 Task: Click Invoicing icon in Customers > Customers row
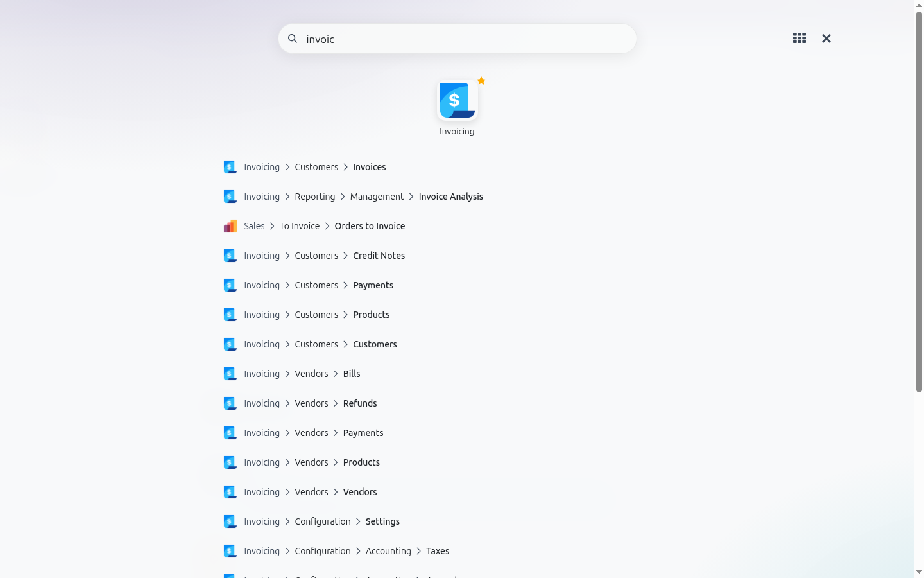pos(230,344)
